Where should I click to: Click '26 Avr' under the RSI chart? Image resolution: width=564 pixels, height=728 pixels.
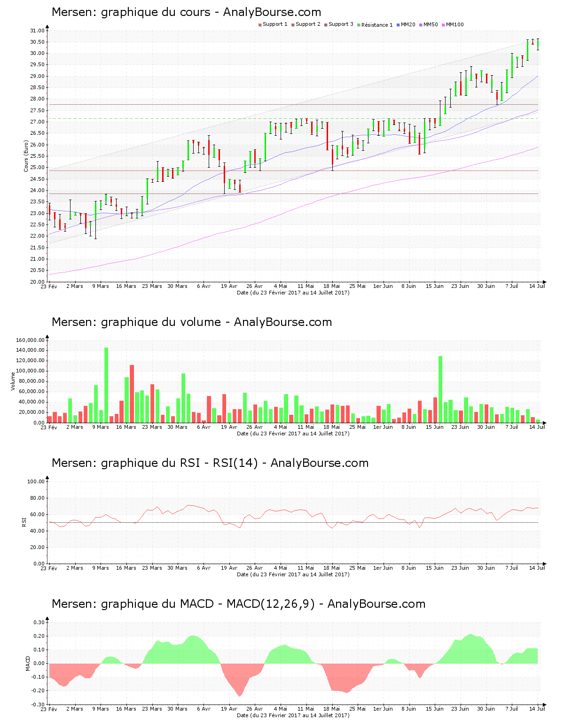[x=255, y=568]
